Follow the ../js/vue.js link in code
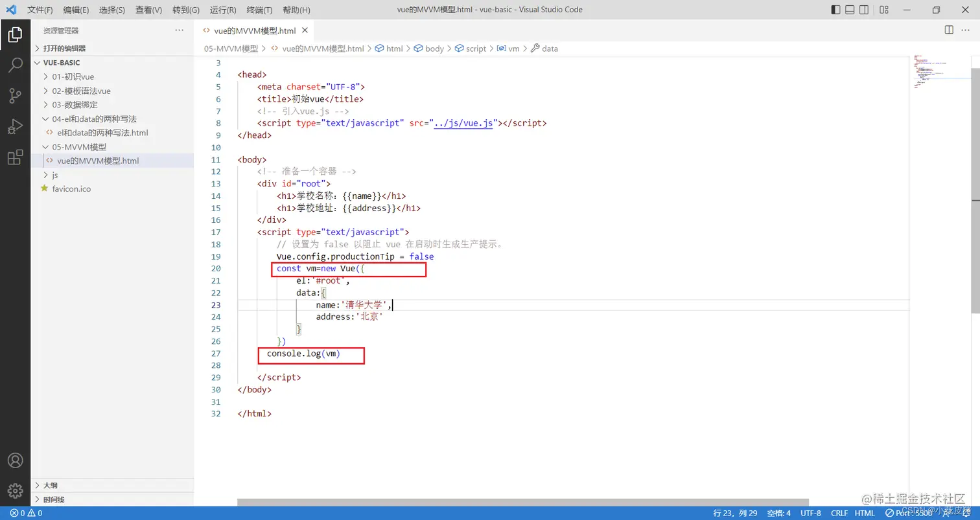Image resolution: width=980 pixels, height=520 pixels. [x=463, y=123]
